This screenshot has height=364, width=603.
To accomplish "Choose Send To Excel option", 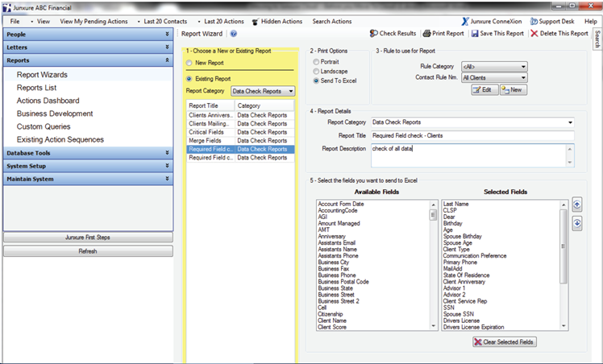I will [x=316, y=81].
